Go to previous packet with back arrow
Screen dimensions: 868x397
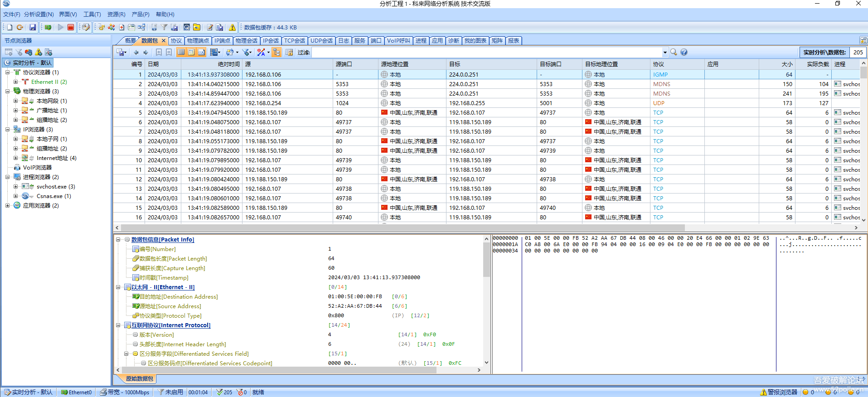point(136,52)
